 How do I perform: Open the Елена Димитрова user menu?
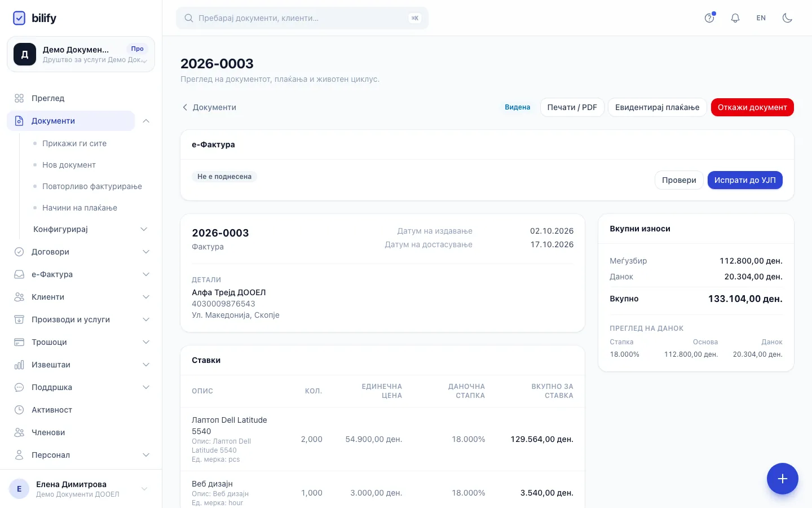pos(81,489)
